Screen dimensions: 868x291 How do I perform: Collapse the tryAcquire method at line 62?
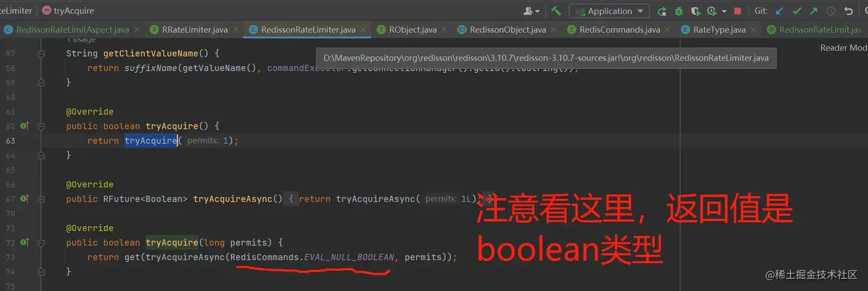pyautogui.click(x=41, y=126)
